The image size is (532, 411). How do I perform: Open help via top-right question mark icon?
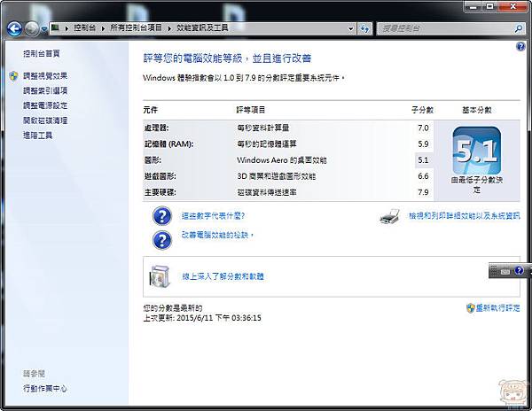tap(520, 46)
